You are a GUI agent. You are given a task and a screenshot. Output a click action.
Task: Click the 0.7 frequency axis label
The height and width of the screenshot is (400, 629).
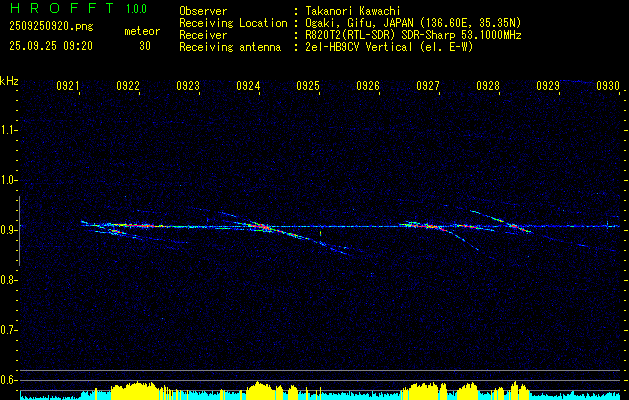(7, 330)
